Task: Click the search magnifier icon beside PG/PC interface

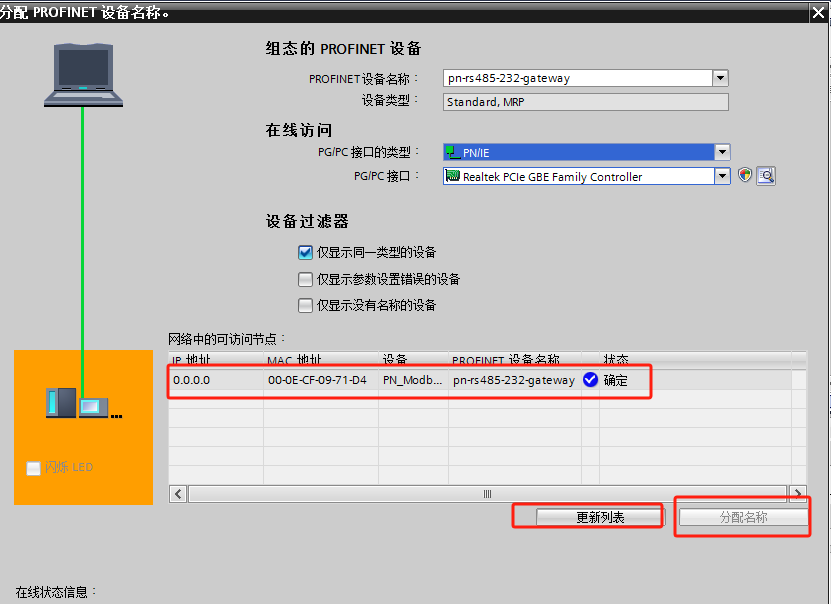Action: point(766,175)
